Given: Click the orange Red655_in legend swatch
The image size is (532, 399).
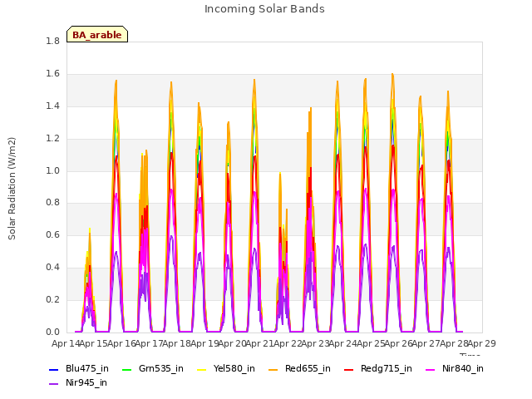Looking at the screenshot, I should (273, 369).
